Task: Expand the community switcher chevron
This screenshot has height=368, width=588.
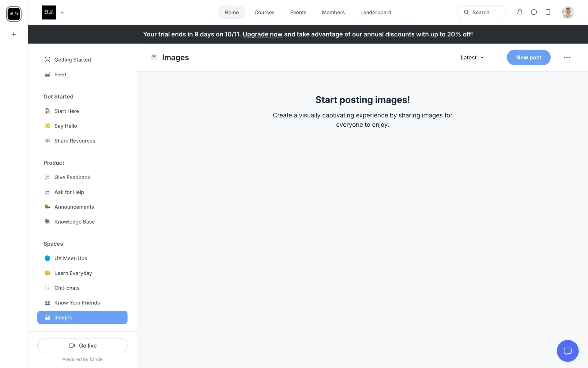Action: [62, 13]
